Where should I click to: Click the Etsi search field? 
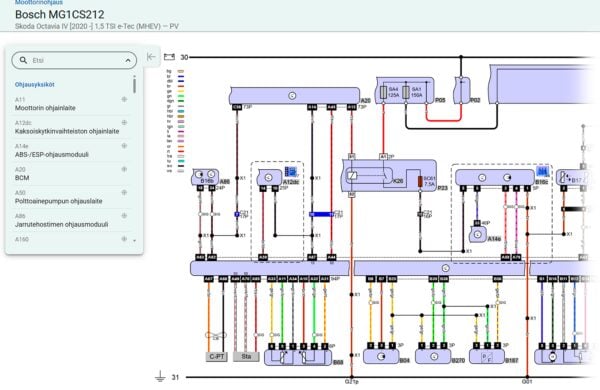click(74, 60)
